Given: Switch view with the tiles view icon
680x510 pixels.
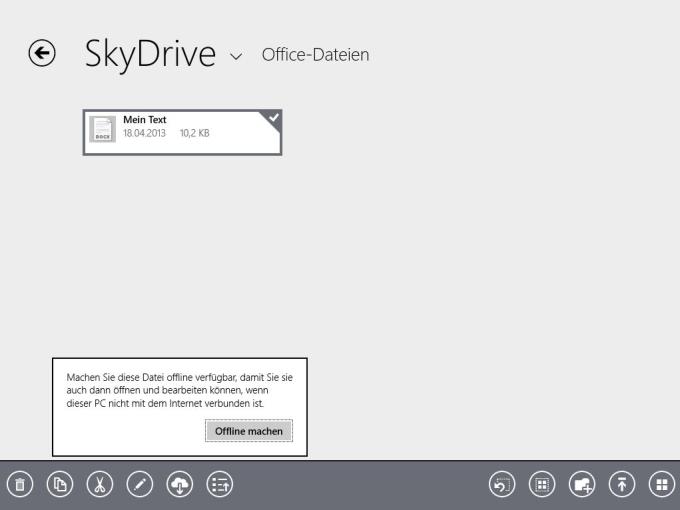Looking at the screenshot, I should point(662,484).
